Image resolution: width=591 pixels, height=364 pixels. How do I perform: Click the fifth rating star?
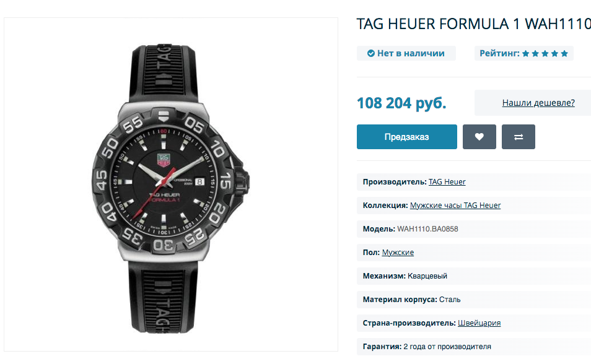pos(564,53)
